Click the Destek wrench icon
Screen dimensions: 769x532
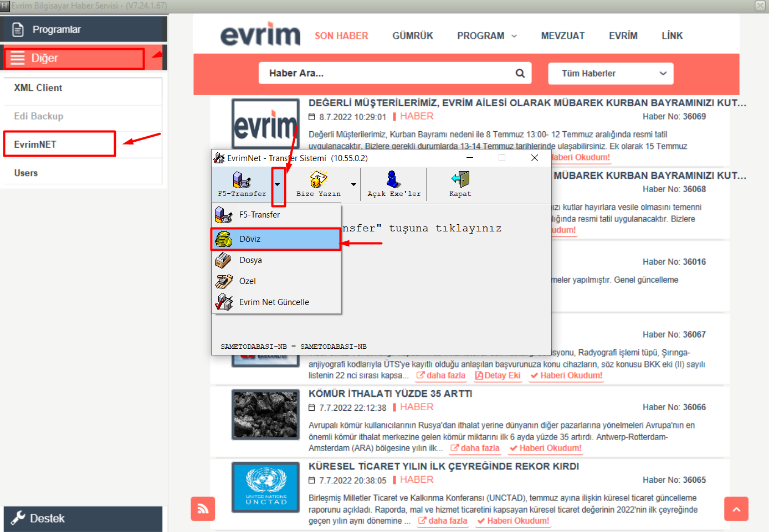tap(18, 518)
